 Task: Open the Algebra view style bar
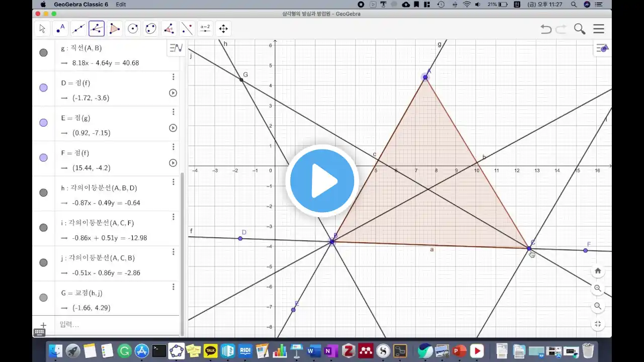(x=176, y=48)
